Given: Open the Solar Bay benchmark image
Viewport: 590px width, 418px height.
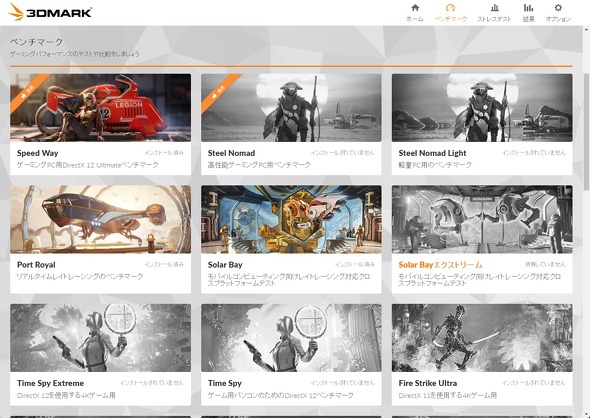Looking at the screenshot, I should tap(291, 219).
